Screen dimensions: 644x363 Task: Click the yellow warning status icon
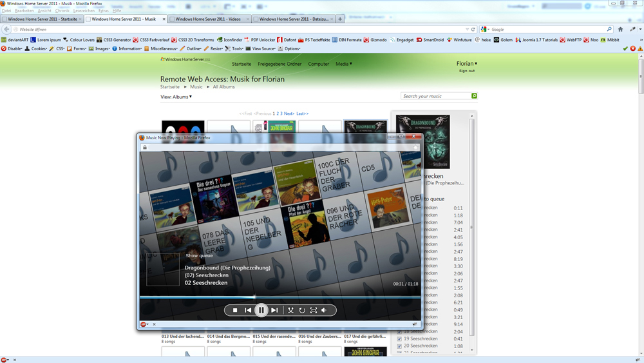[640, 48]
